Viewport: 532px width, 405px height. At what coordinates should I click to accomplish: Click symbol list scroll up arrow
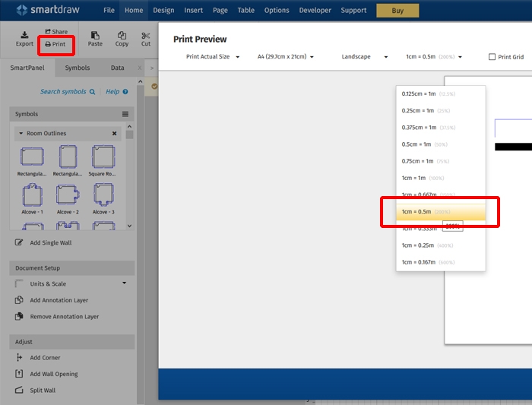pos(129,127)
